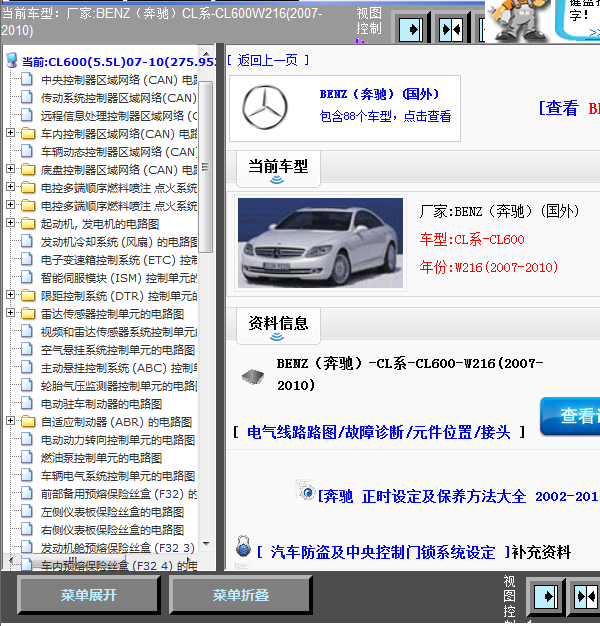Click the 返回上一页 link
Image resolution: width=600 pixels, height=626 pixels.
click(267, 60)
